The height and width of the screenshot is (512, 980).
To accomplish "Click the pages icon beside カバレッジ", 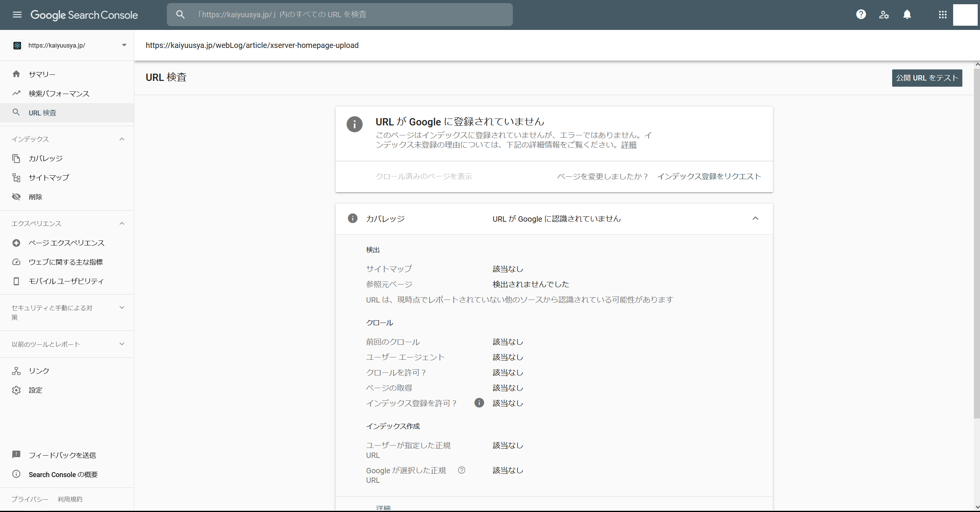I will pos(16,158).
